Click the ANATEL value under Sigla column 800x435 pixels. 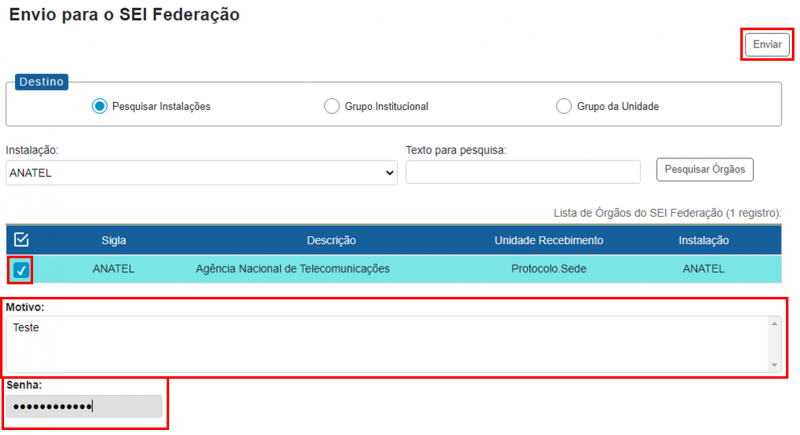[113, 269]
